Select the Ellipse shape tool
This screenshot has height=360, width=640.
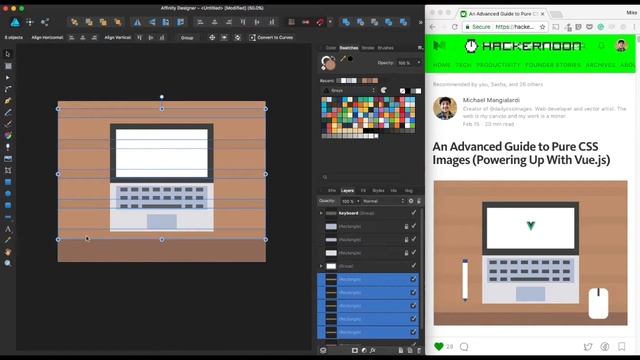pos(8,193)
